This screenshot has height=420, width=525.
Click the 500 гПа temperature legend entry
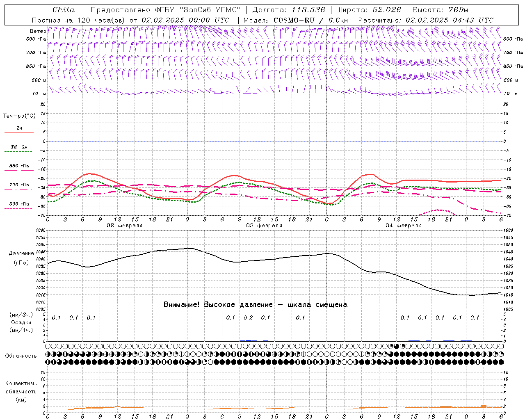[19, 203]
